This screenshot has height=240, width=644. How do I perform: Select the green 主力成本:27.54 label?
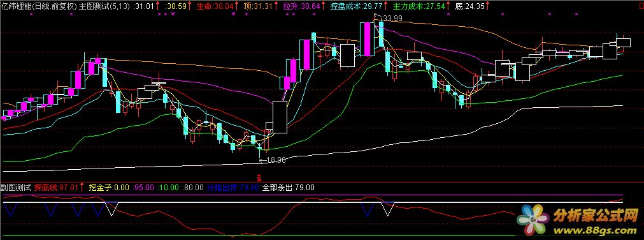419,6
